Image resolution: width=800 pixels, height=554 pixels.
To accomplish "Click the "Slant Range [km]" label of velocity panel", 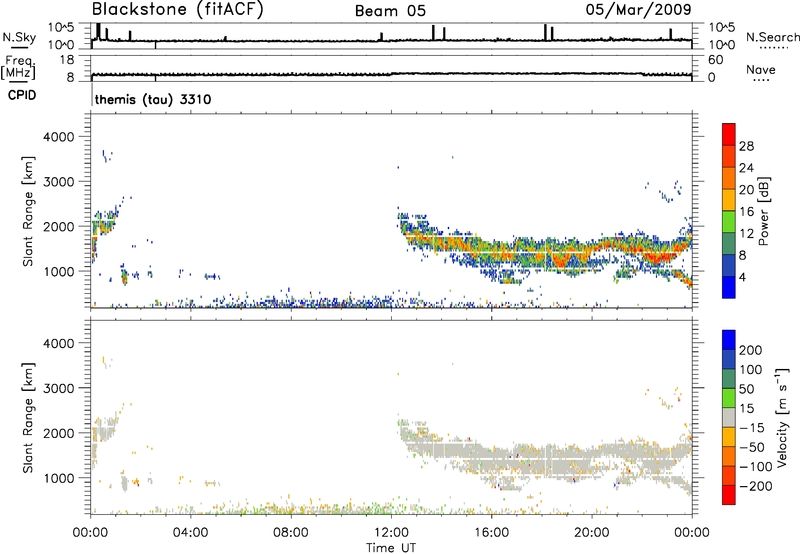I will [x=28, y=418].
